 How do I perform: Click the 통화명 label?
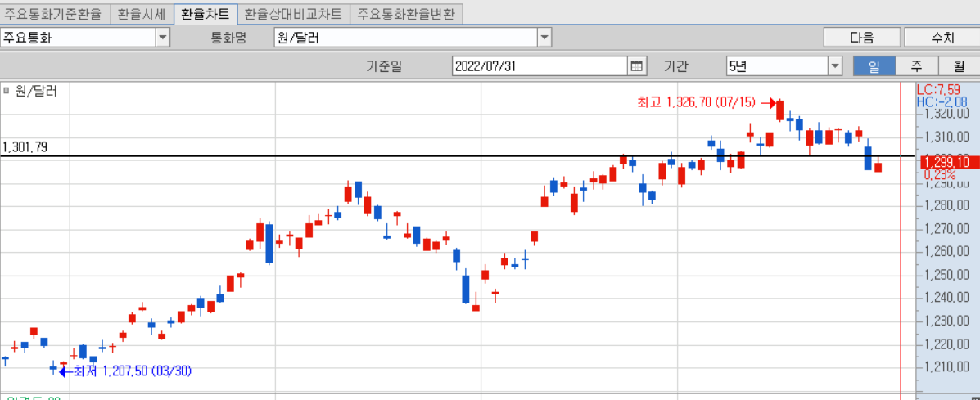(229, 38)
